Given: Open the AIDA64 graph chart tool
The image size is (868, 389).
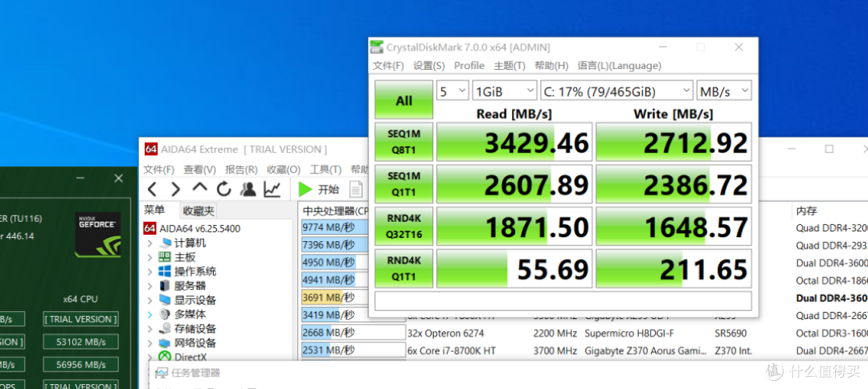Looking at the screenshot, I should [x=272, y=189].
